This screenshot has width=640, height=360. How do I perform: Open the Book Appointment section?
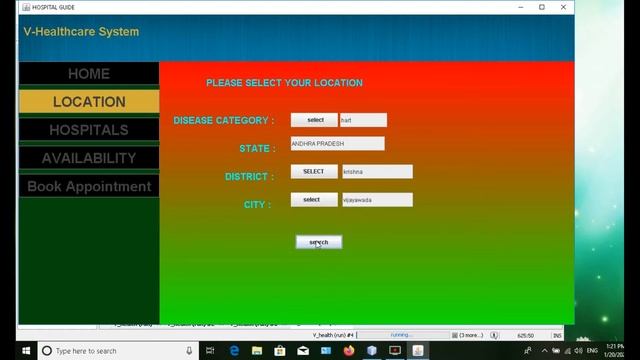(89, 186)
